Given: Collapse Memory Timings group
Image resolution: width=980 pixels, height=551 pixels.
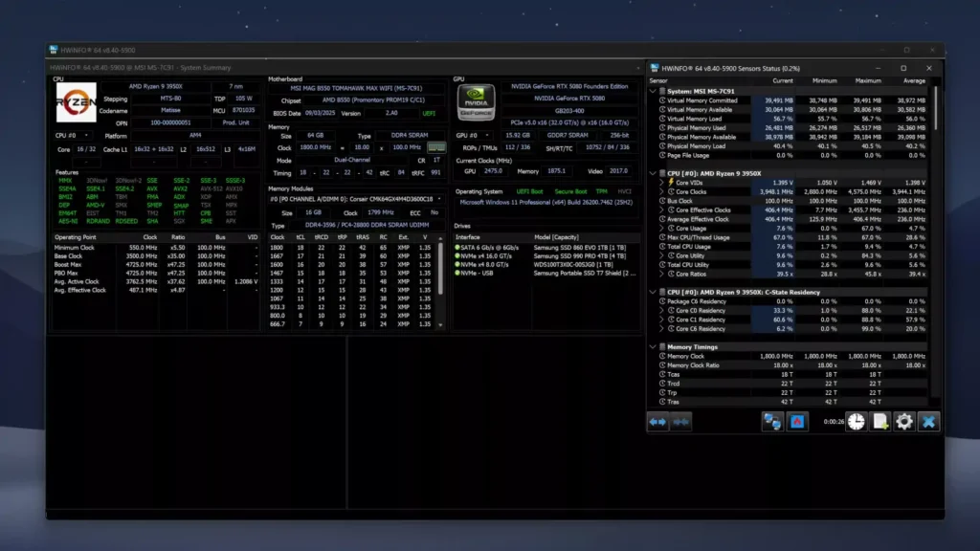Looking at the screenshot, I should pyautogui.click(x=653, y=346).
